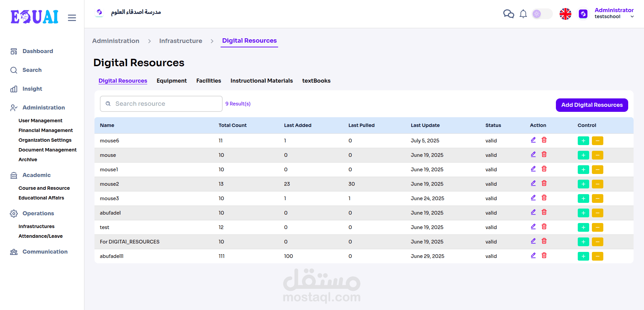Switch to the Equipment tab
Screen dimensions: 644x310
[172, 81]
